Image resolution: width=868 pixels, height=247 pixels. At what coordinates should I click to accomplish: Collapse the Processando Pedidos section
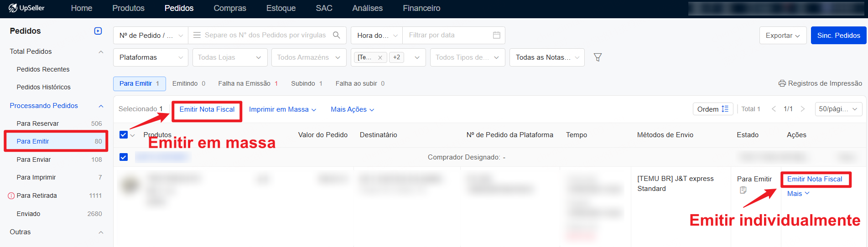(101, 106)
